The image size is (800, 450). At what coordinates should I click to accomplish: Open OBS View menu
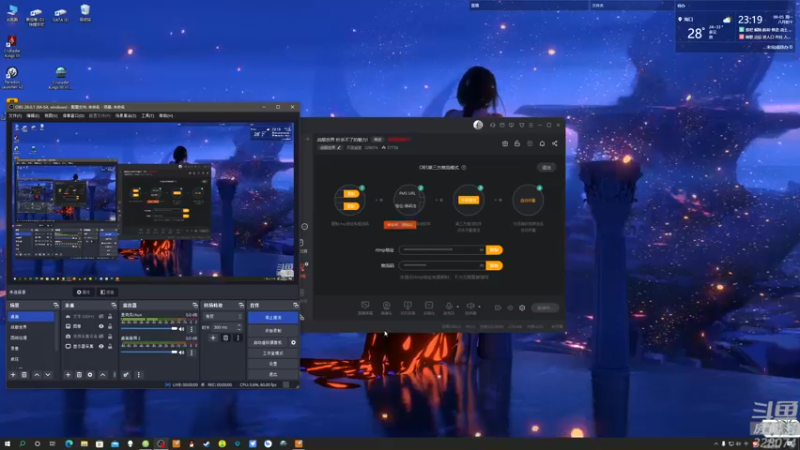tap(51, 116)
